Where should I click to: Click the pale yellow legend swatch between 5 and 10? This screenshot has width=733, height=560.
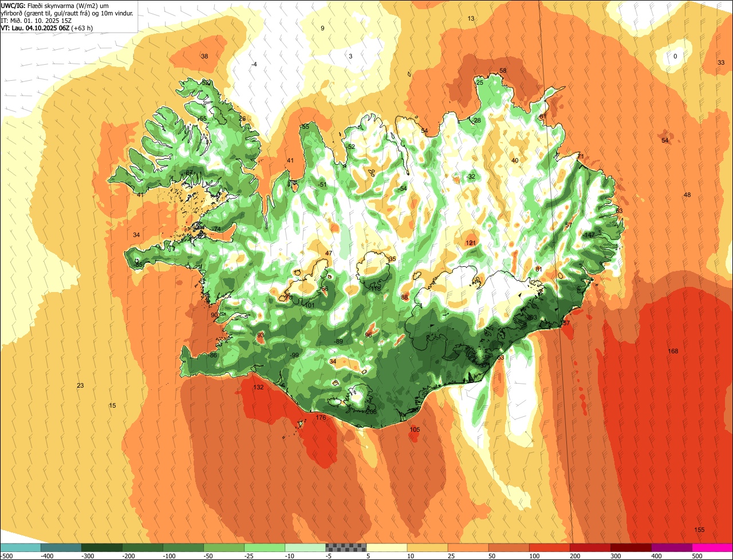(387, 548)
